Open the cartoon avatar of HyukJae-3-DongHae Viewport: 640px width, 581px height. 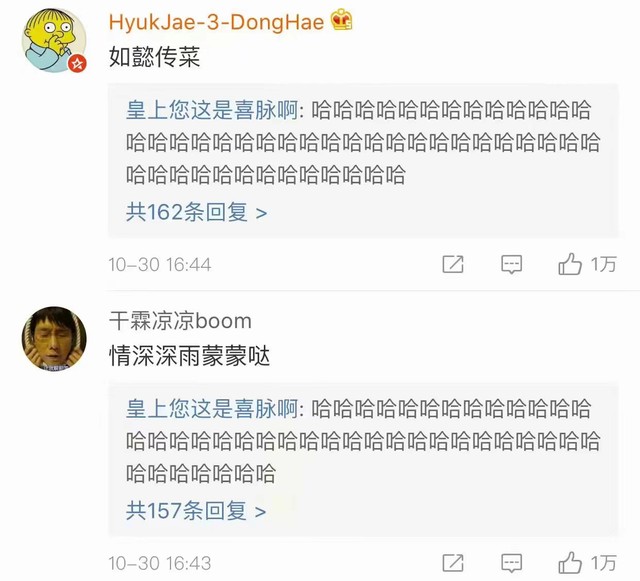[54, 40]
